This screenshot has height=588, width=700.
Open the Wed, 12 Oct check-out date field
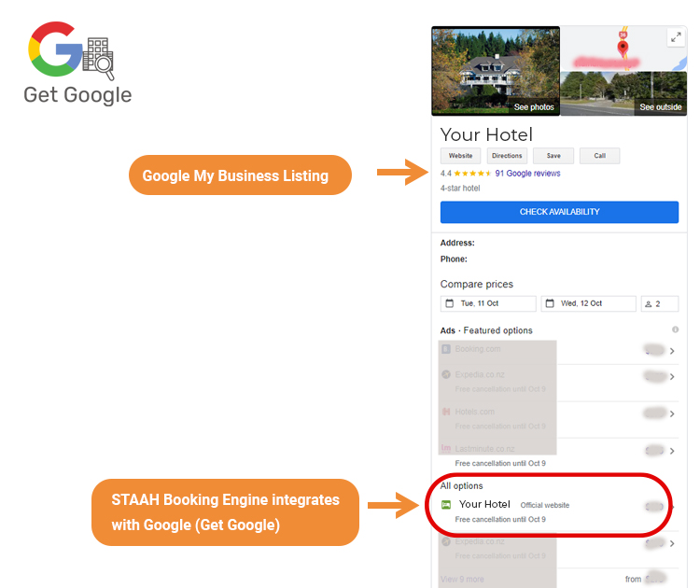588,303
